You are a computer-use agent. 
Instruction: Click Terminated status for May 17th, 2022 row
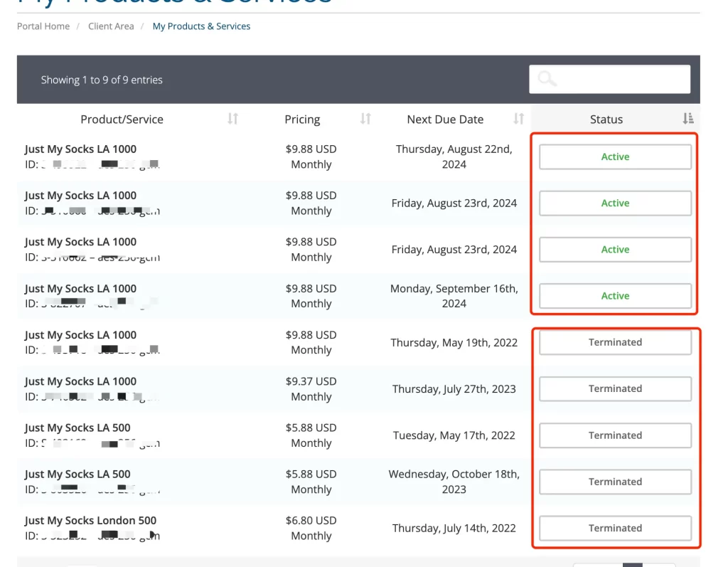pos(615,435)
